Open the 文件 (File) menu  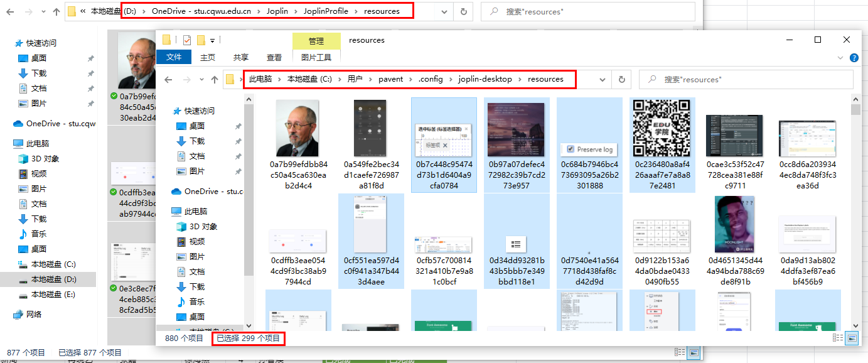click(174, 56)
